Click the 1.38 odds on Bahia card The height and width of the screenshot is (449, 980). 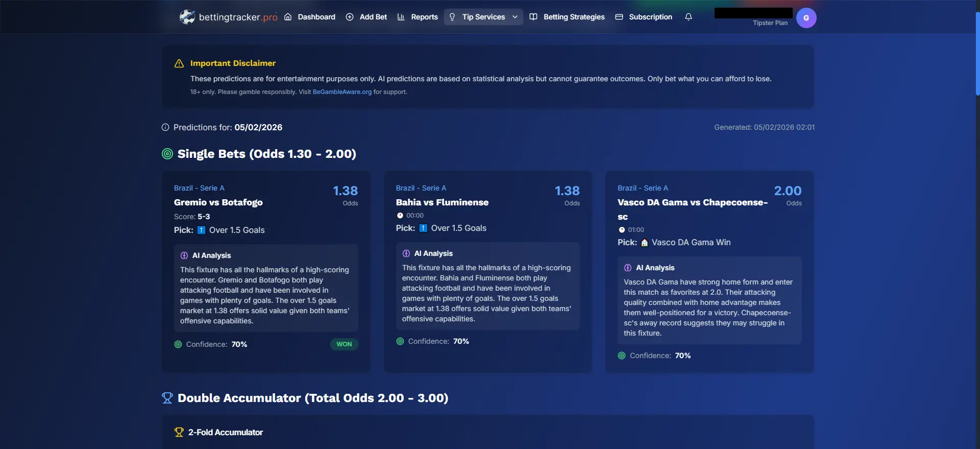[x=567, y=191]
